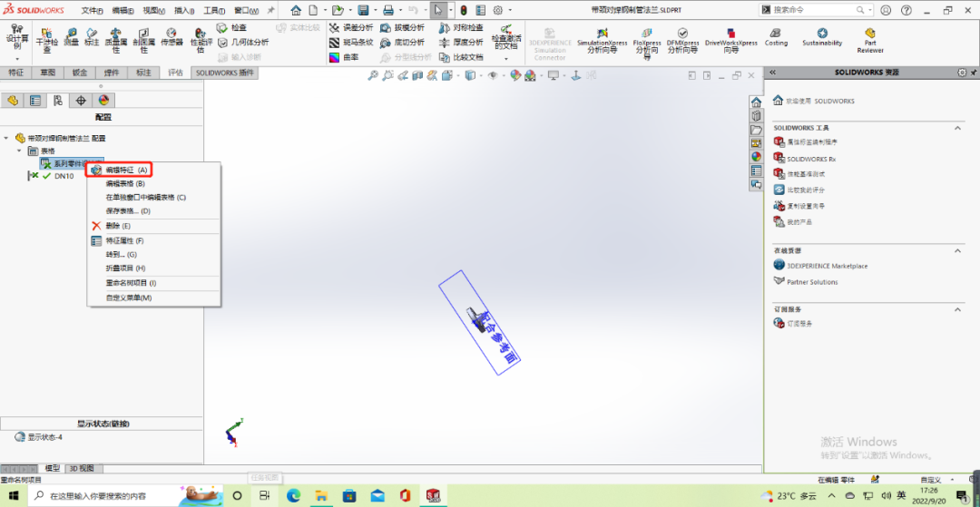Choose 删除 from the context menu
Viewport: 980px width, 507px height.
tap(117, 225)
